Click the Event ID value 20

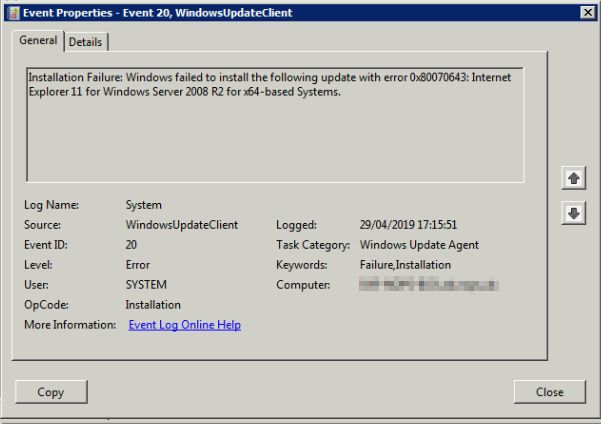coord(131,245)
